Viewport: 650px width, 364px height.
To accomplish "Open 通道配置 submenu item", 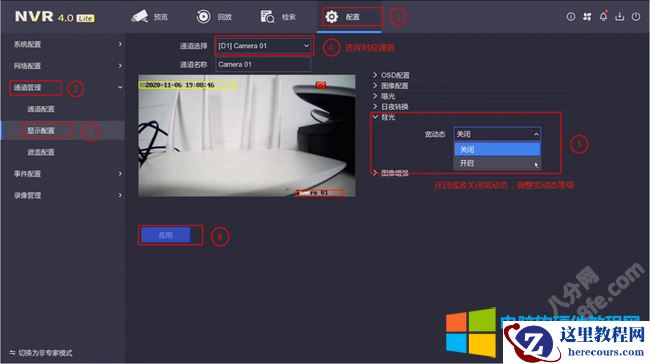I will [x=41, y=109].
